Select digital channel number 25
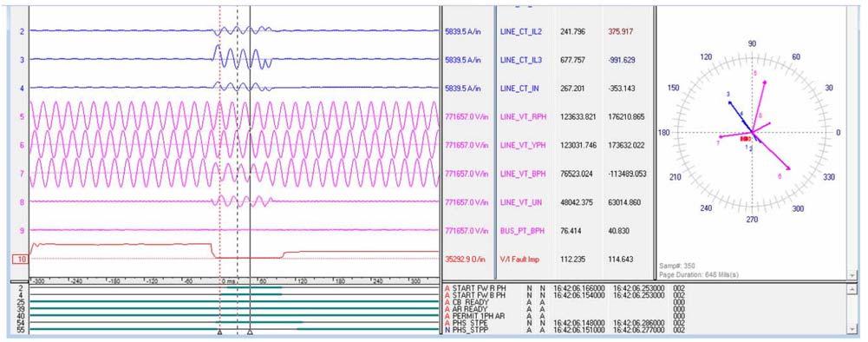 [20, 302]
